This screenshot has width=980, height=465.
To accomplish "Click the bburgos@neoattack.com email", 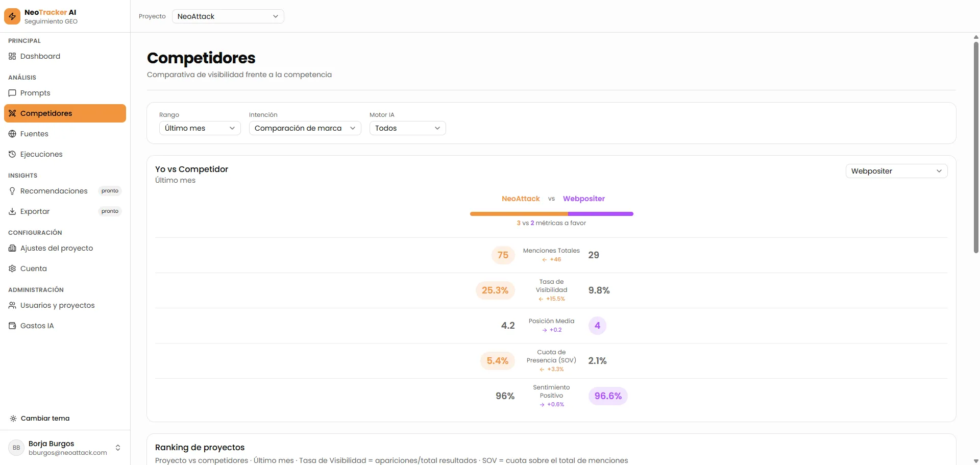I will pos(68,453).
